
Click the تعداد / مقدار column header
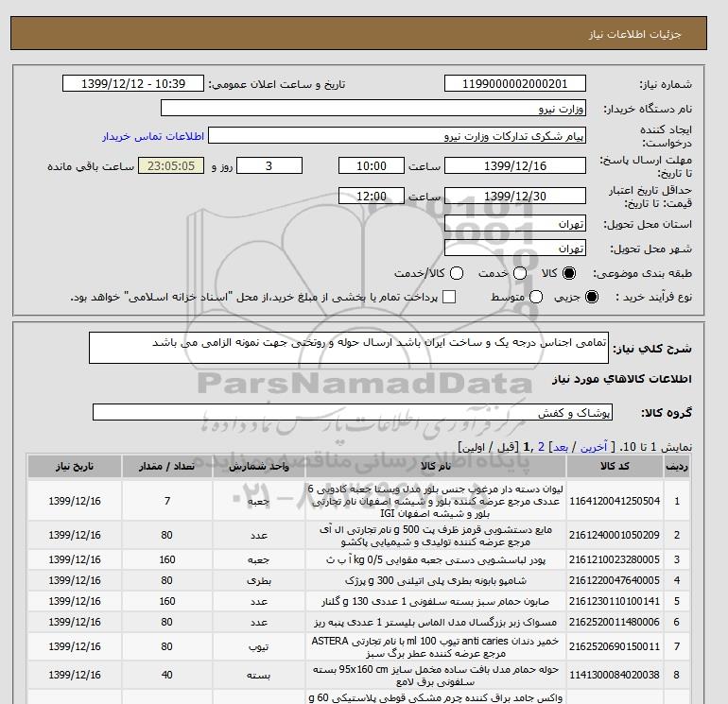(166, 467)
